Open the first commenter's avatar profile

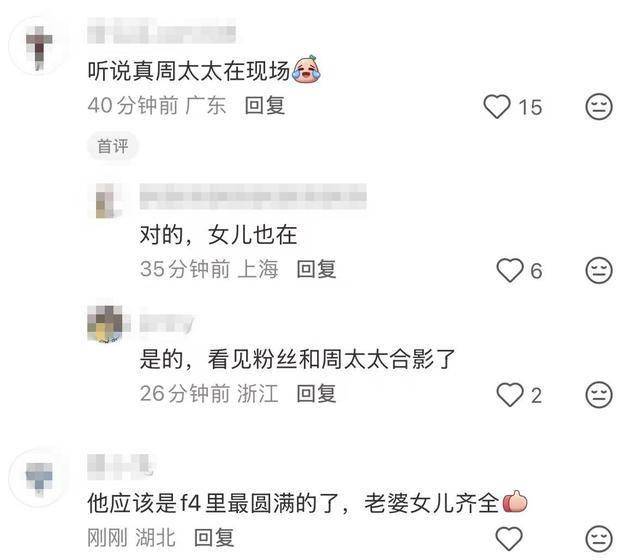click(x=39, y=46)
